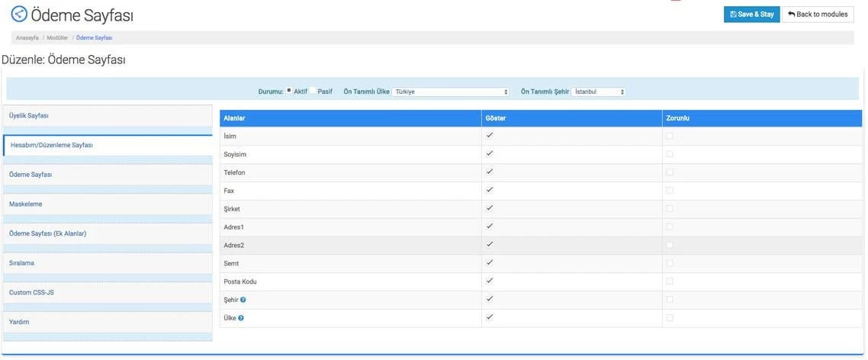868x360 pixels.
Task: Open the Ön Tanımlı Şehir dropdown
Action: pos(600,92)
